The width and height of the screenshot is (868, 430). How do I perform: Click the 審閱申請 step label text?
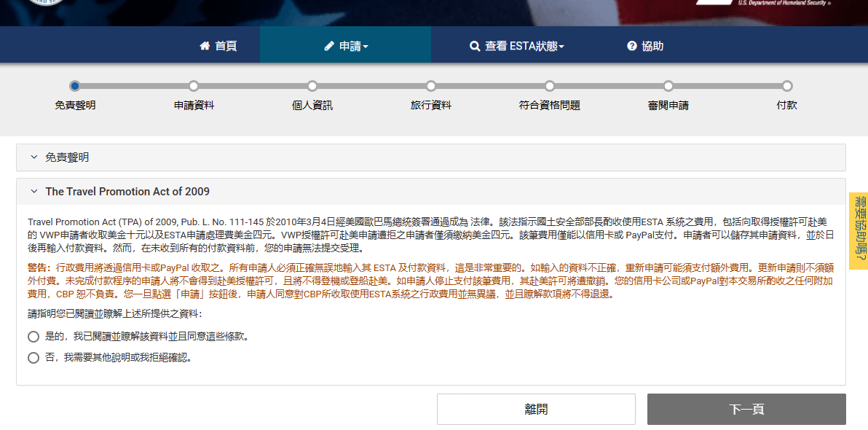(x=668, y=105)
